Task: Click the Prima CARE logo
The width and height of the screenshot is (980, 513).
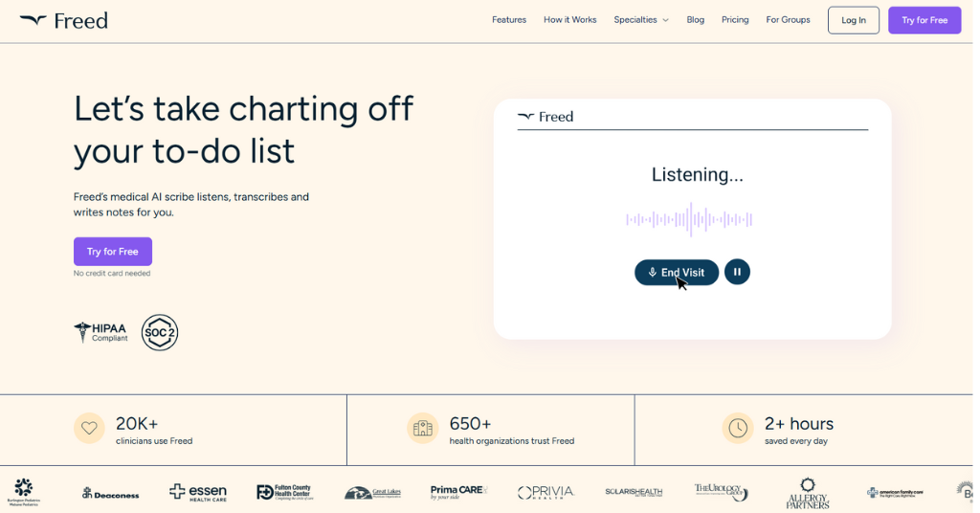Action: tap(458, 492)
